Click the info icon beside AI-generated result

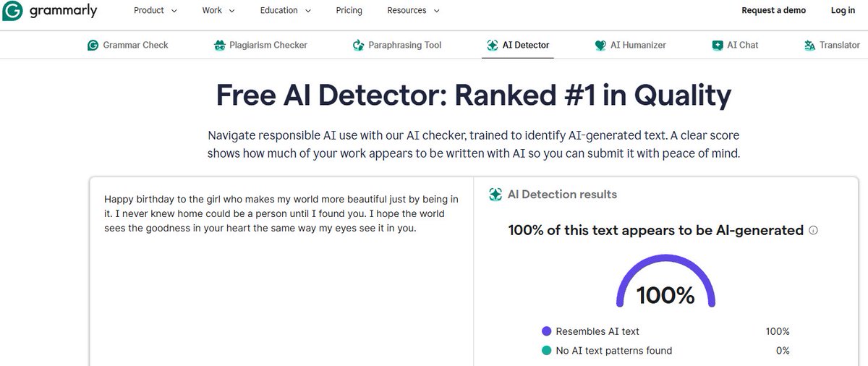813,231
